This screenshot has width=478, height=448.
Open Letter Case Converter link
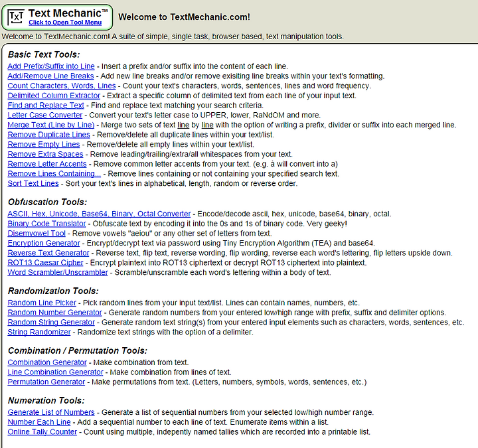[x=45, y=115]
